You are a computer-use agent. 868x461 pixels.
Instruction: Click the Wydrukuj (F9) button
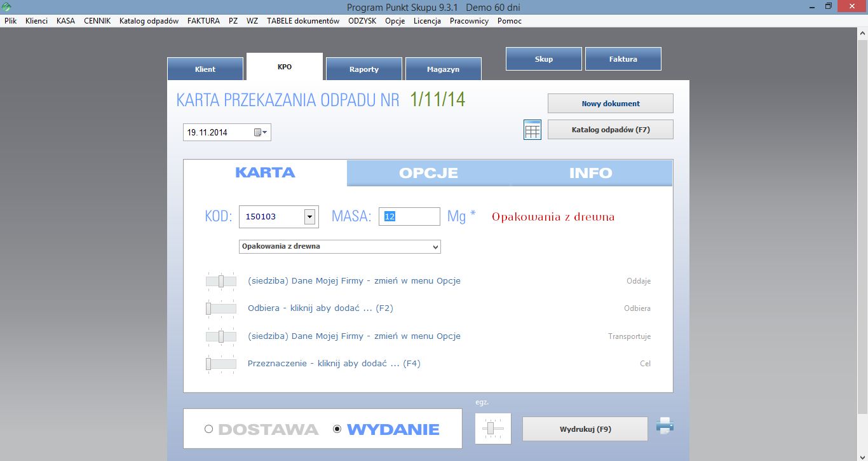[585, 429]
